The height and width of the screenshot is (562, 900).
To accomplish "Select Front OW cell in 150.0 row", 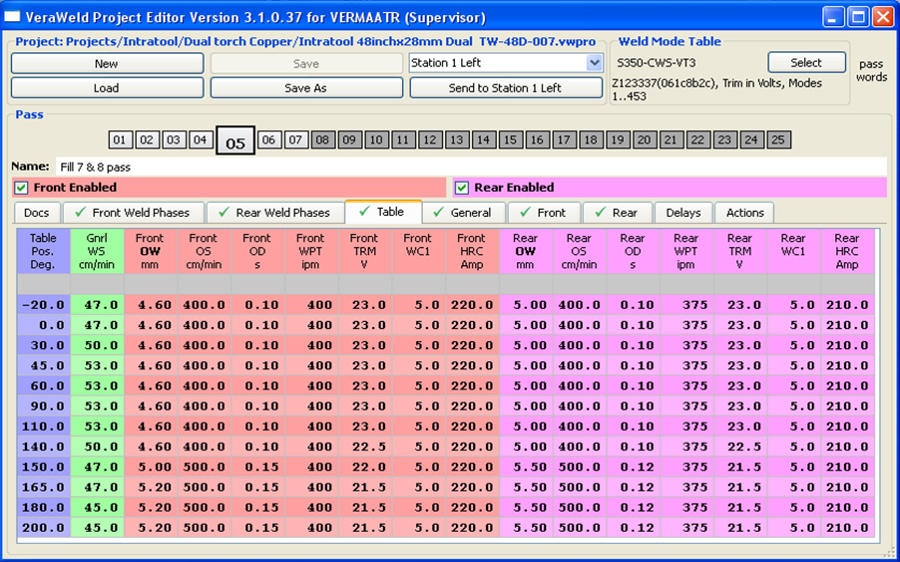I will [150, 467].
